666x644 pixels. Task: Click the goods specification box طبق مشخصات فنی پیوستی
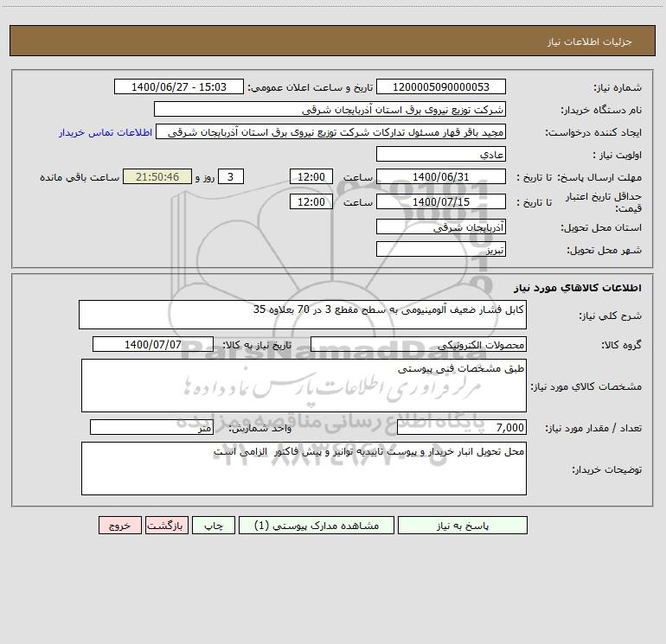[x=304, y=386]
